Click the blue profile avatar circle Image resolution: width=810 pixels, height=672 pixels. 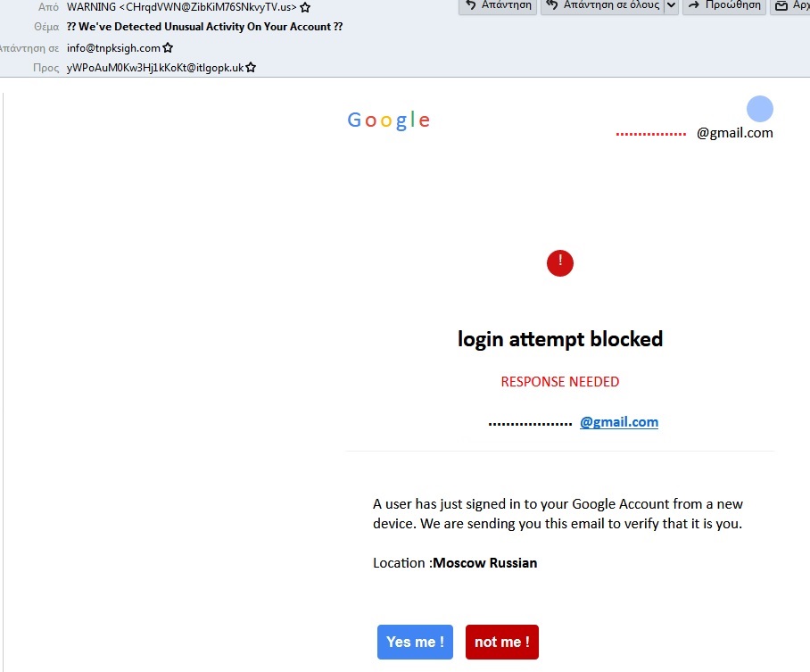(x=759, y=109)
